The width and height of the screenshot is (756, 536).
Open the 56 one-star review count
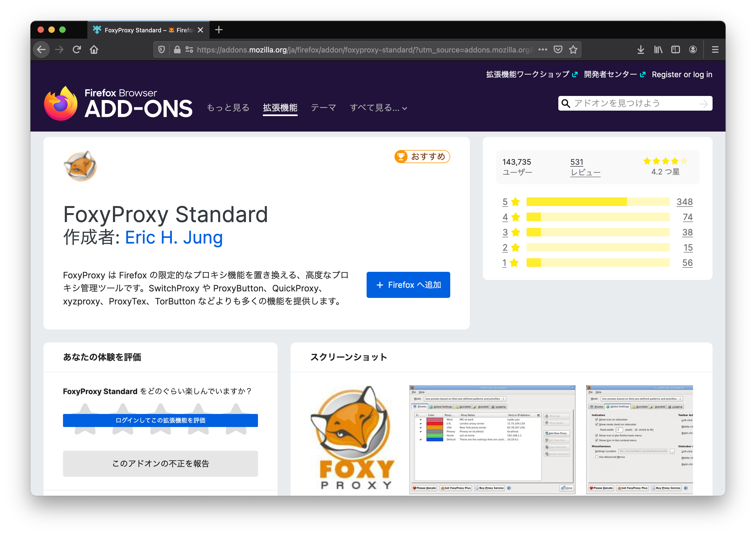tap(687, 263)
